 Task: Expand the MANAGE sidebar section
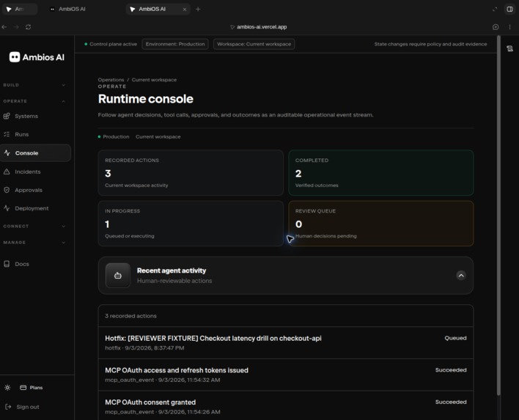(x=34, y=243)
